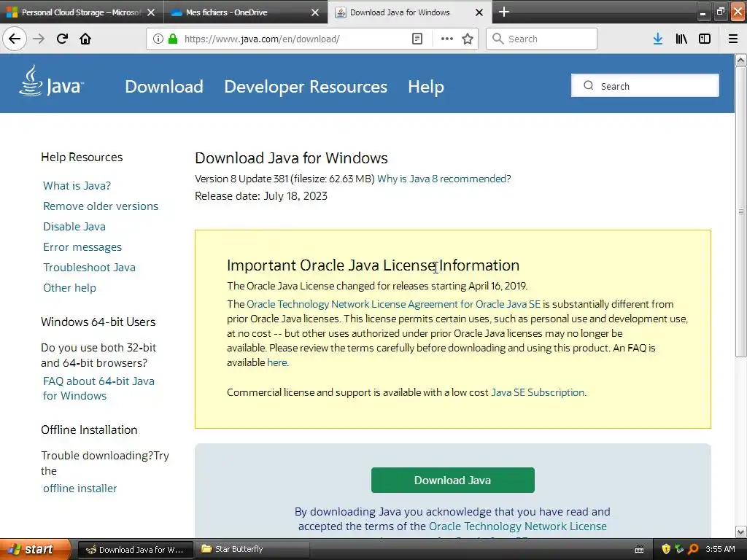
Task: Open the 'offline installer' link
Action: click(x=80, y=489)
